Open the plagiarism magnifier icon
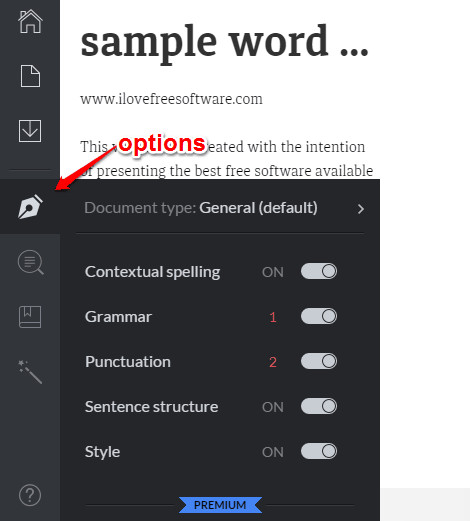 coord(31,262)
